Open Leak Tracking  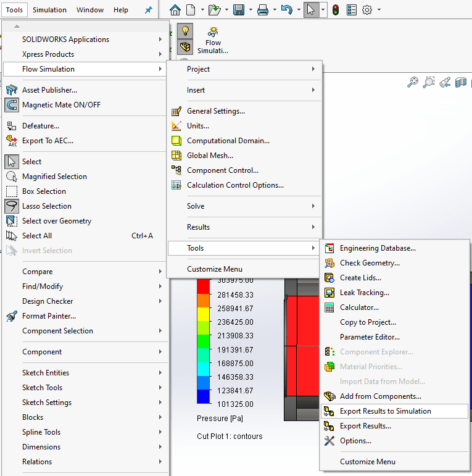coord(394,293)
